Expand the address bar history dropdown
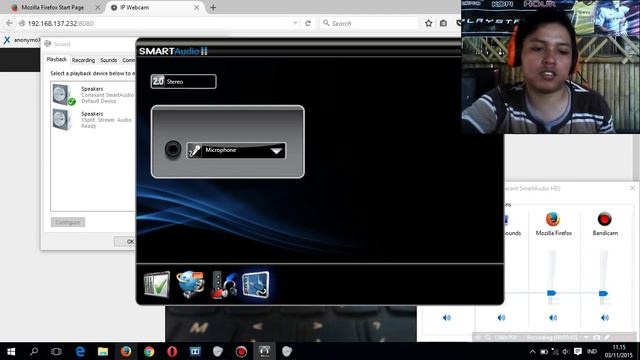This screenshot has width=640, height=360. pyautogui.click(x=295, y=23)
